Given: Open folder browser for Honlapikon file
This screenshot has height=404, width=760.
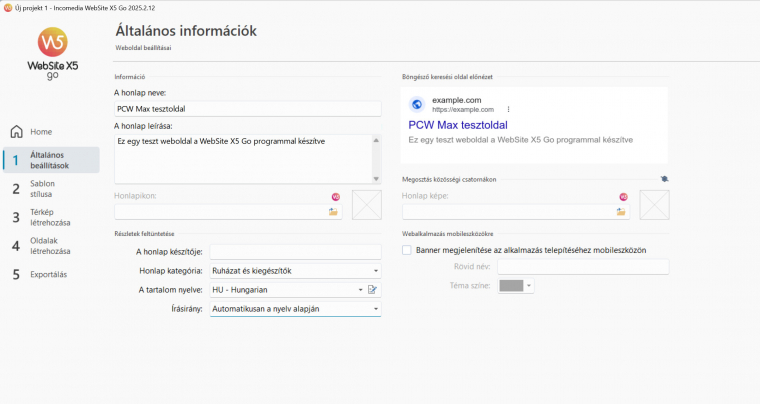Looking at the screenshot, I should [x=334, y=212].
